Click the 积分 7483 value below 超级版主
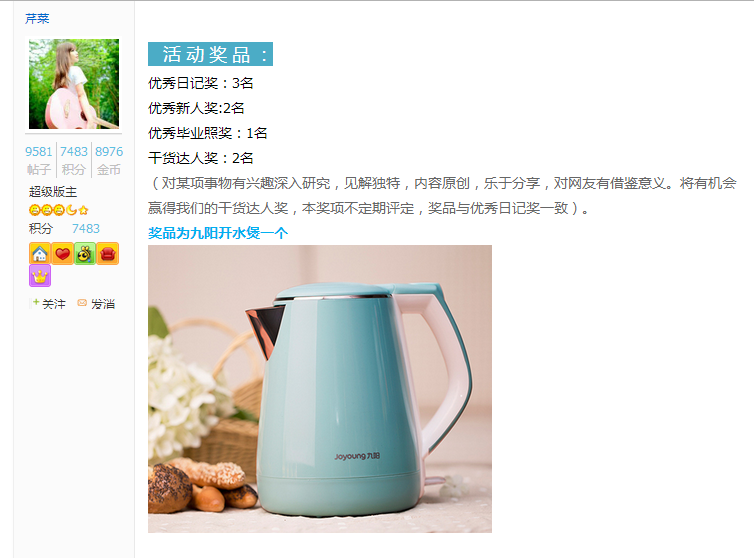 [x=86, y=228]
